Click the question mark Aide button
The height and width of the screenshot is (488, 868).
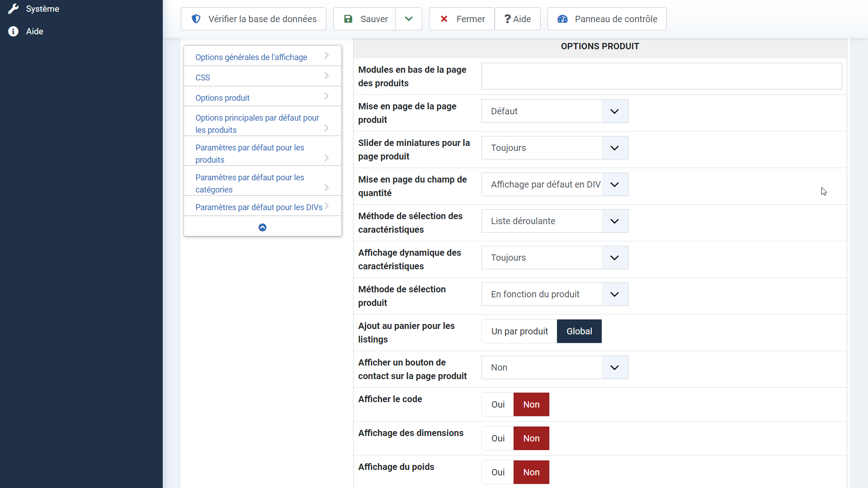click(517, 19)
